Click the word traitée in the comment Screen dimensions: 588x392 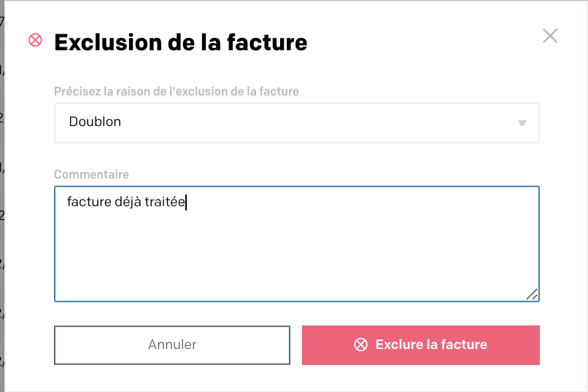point(165,202)
